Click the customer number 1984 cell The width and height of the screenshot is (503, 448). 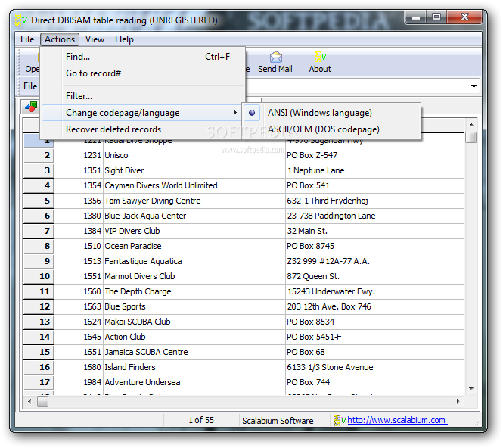pyautogui.click(x=79, y=382)
